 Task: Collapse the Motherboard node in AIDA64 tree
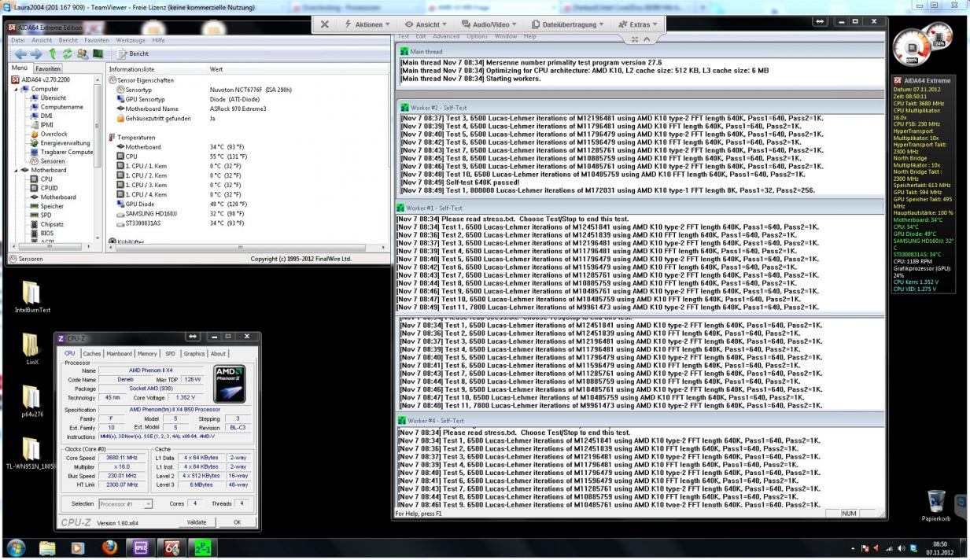(16, 169)
